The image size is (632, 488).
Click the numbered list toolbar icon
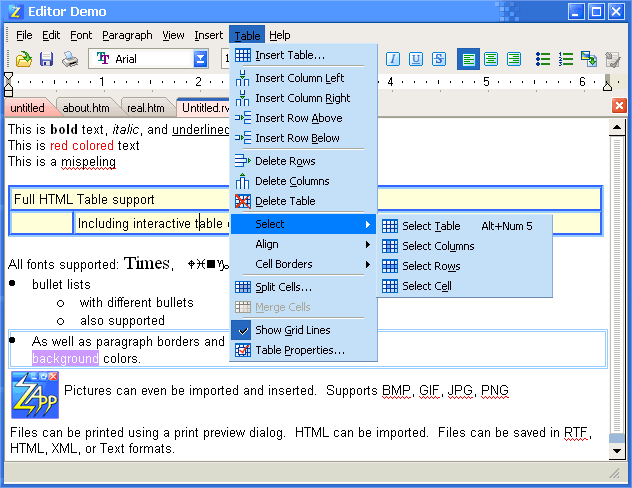(x=567, y=60)
